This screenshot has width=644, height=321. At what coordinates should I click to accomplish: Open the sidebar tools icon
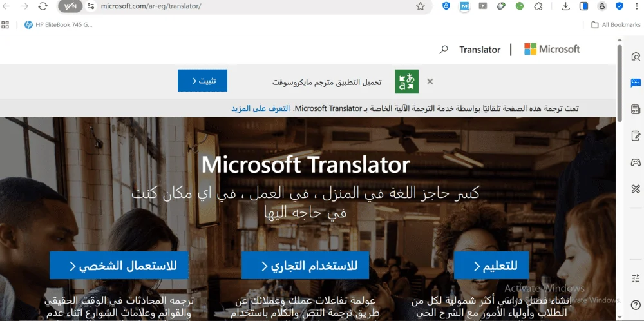point(636,189)
